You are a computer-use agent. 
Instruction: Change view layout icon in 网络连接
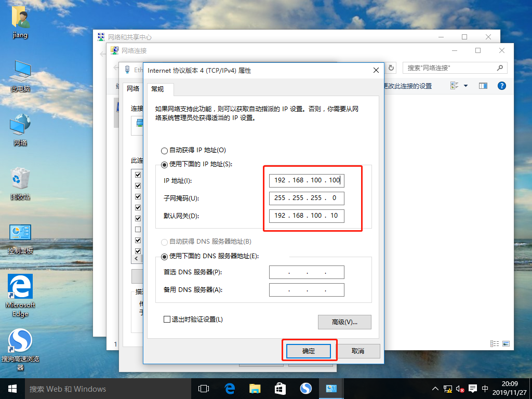tap(454, 86)
